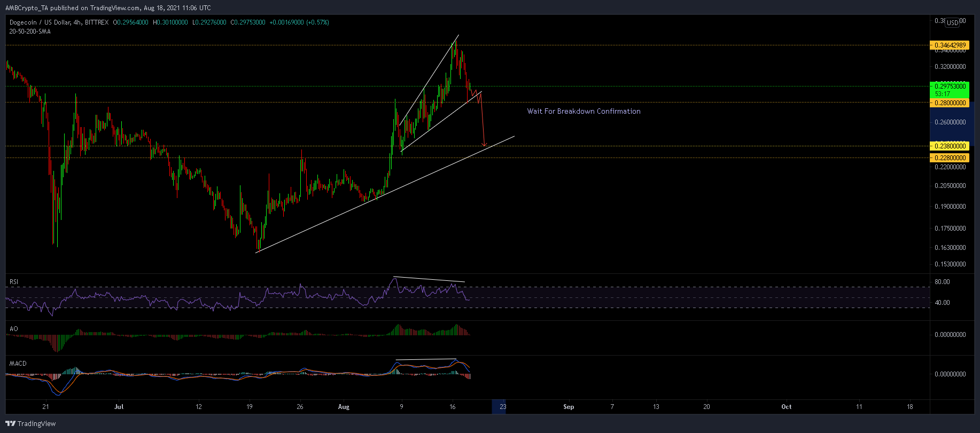This screenshot has width=980, height=433.
Task: Select the 0.23800000 price level label
Action: [x=950, y=146]
